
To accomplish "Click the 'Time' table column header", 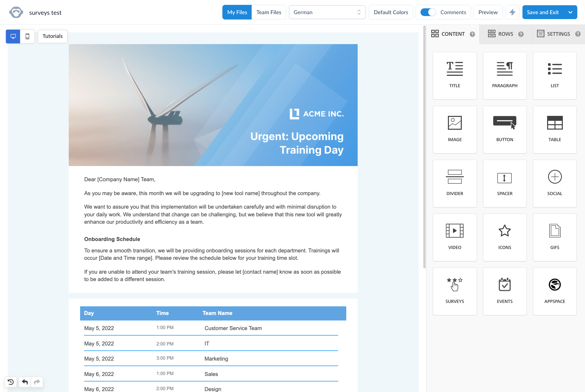I will 162,313.
